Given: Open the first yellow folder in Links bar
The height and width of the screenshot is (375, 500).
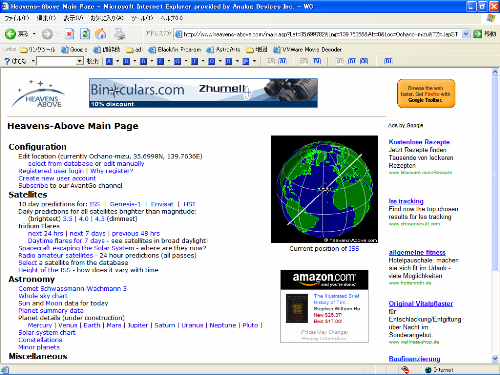Looking at the screenshot, I should point(38,50).
